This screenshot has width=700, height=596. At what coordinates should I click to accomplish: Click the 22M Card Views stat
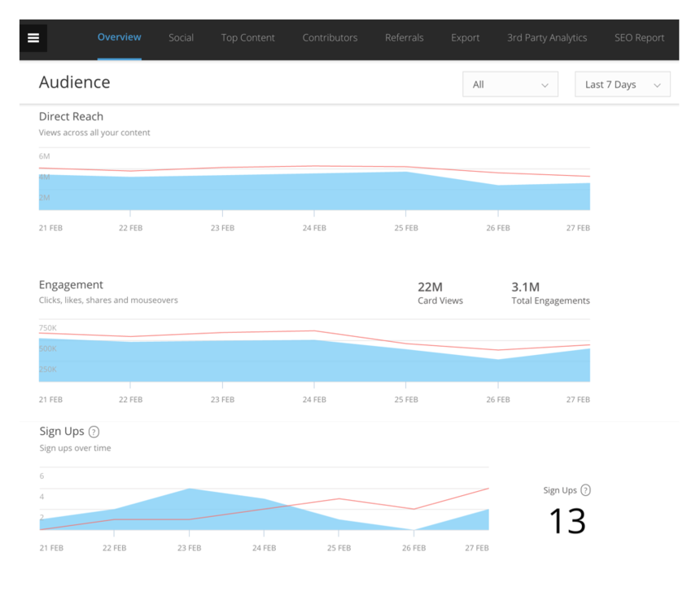440,293
